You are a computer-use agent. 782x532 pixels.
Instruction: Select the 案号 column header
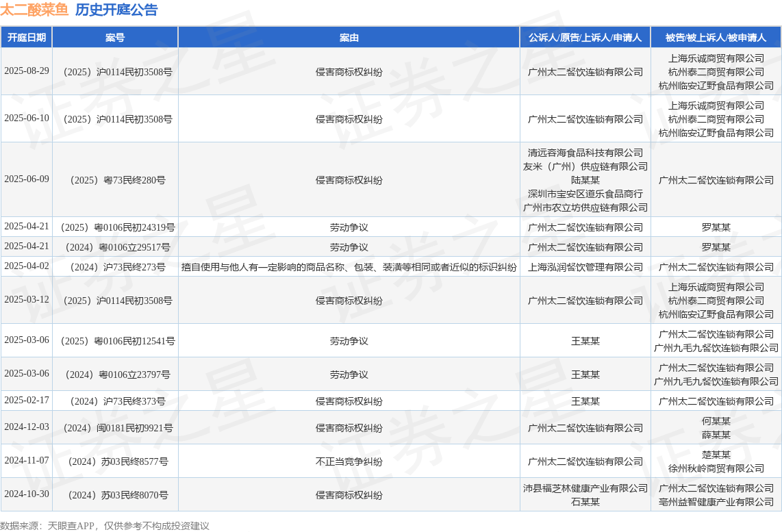(115, 38)
